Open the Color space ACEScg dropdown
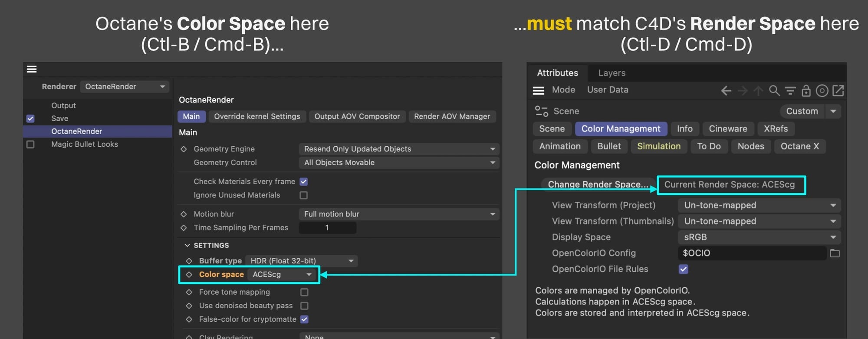The height and width of the screenshot is (339, 868). click(x=281, y=274)
